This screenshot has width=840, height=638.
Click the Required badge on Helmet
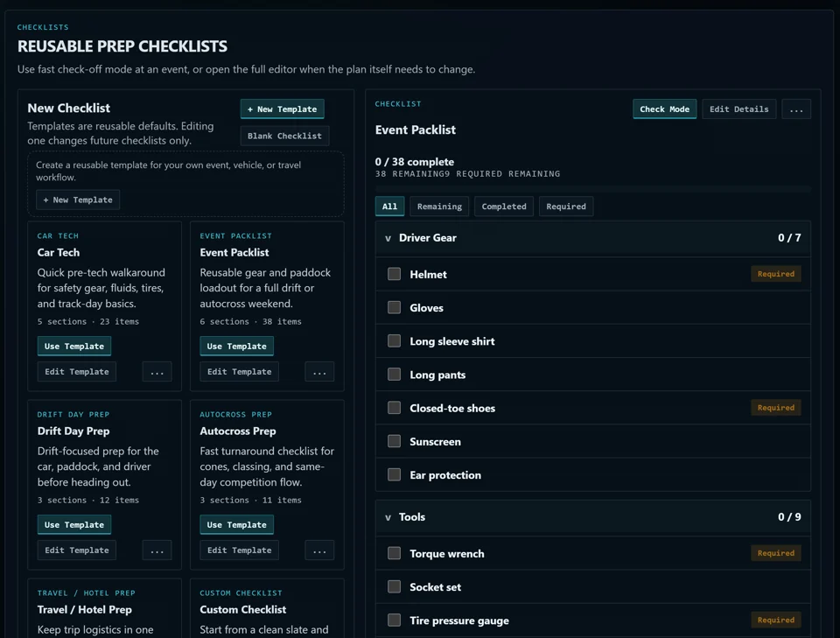[776, 274]
